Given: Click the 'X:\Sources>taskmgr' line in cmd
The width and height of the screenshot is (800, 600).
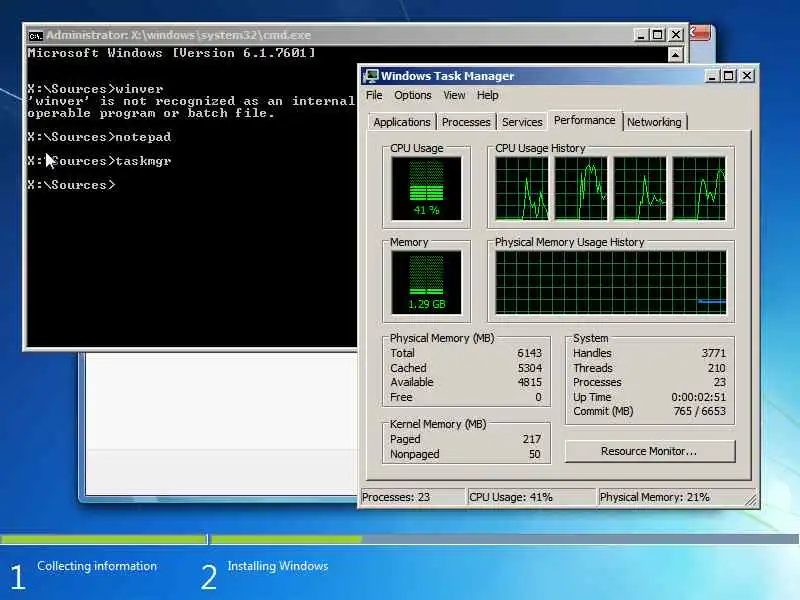Looking at the screenshot, I should (99, 161).
